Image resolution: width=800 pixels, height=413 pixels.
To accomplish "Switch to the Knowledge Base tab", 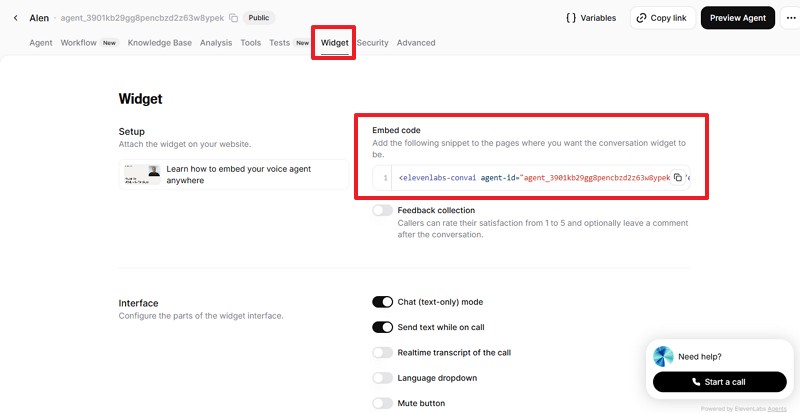I will pyautogui.click(x=161, y=43).
